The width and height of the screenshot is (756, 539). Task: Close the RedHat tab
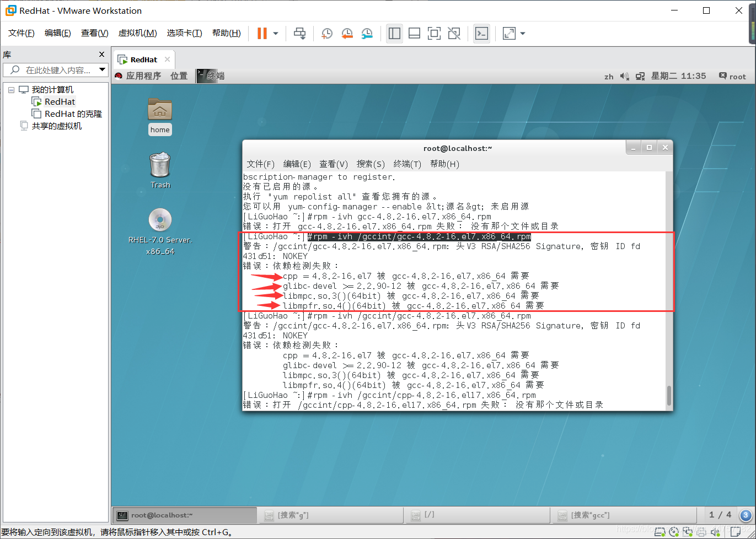168,59
